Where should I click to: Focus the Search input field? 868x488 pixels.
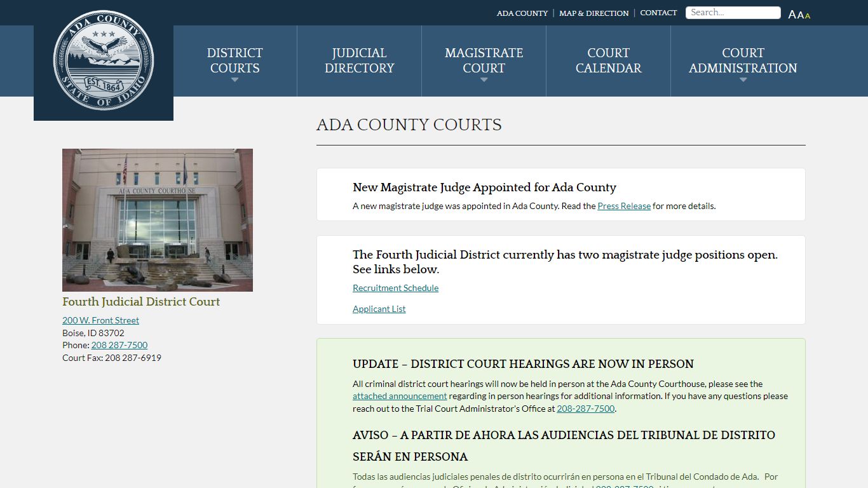tap(733, 13)
